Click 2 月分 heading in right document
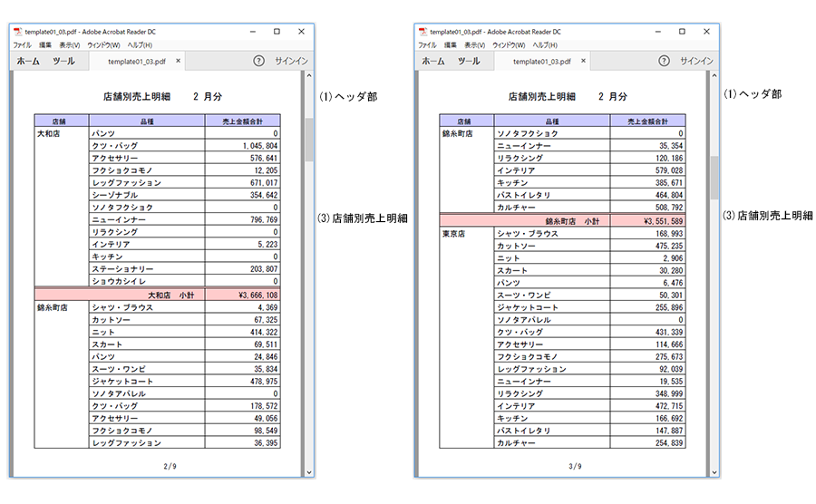Viewport: 816px width, 504px height. (613, 96)
